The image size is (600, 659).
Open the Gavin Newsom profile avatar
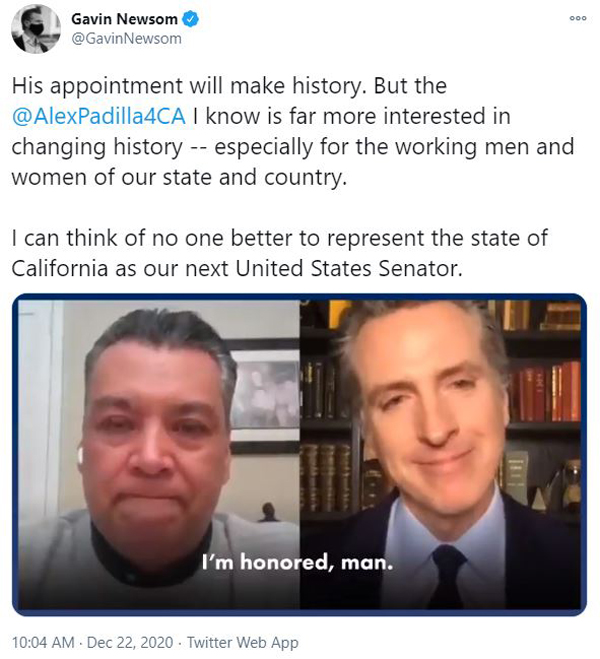pyautogui.click(x=36, y=29)
